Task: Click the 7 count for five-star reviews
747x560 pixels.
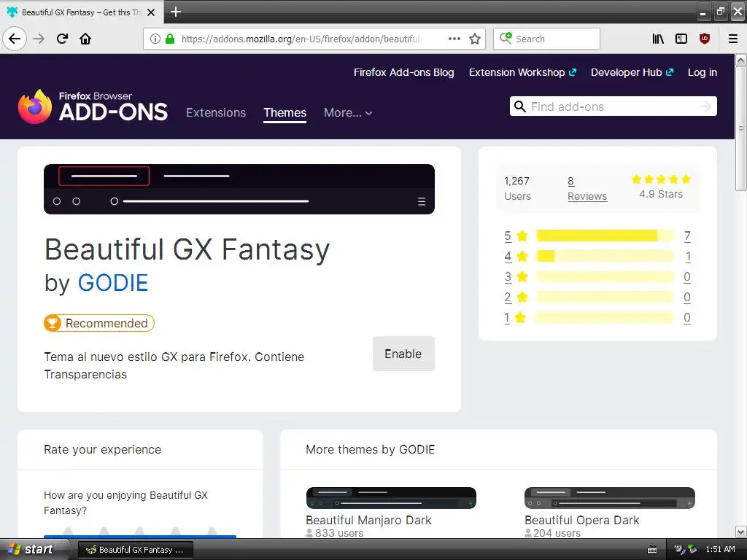Action: pos(687,236)
